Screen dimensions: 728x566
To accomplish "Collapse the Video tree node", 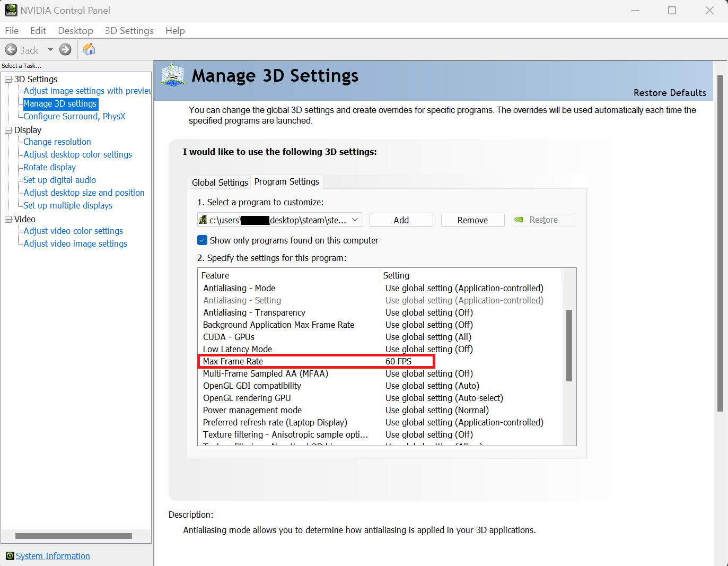I will click(8, 219).
